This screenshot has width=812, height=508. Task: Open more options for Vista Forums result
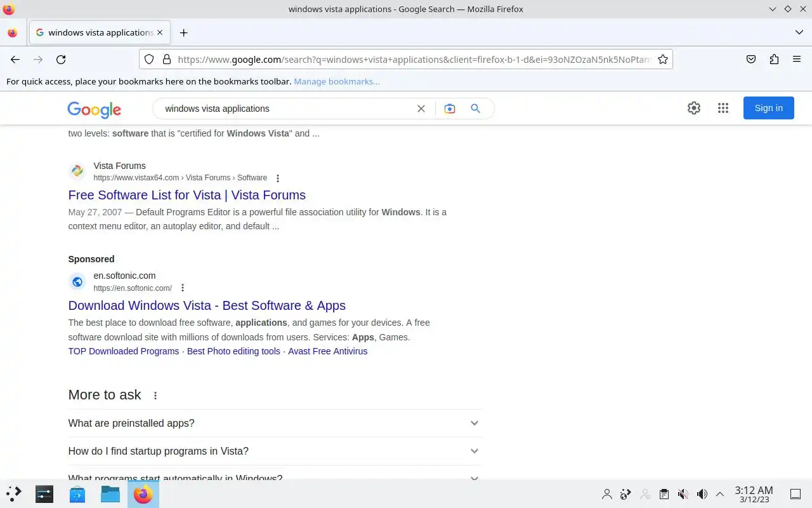(277, 178)
